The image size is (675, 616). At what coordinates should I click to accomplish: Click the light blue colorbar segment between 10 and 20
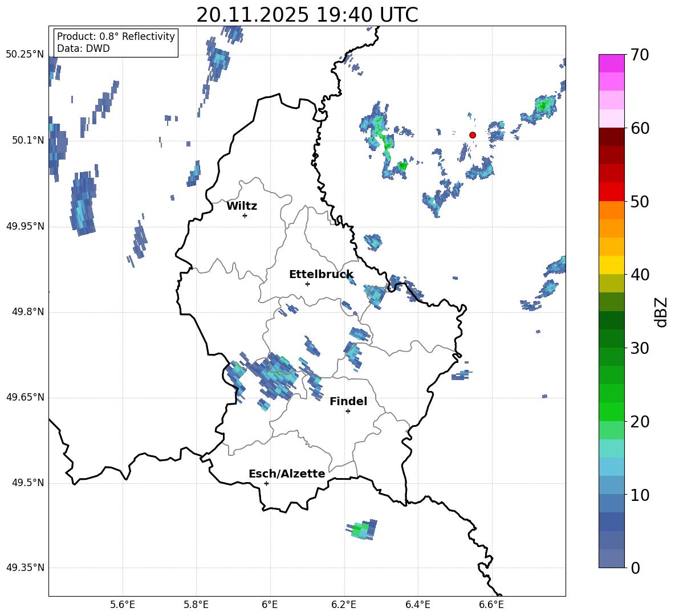tap(611, 467)
